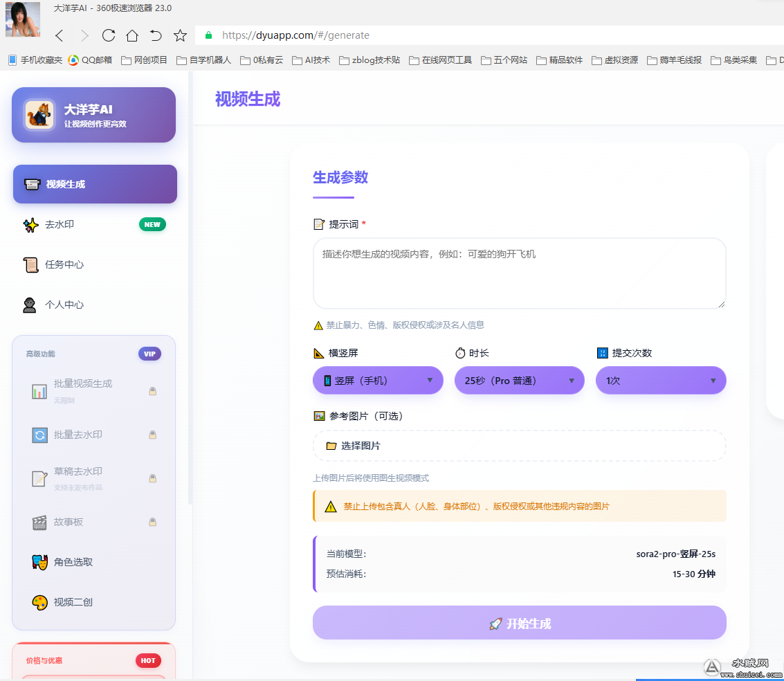Image resolution: width=784 pixels, height=681 pixels.
Task: Select 视频生成 in the sidebar menu
Action: 95,184
